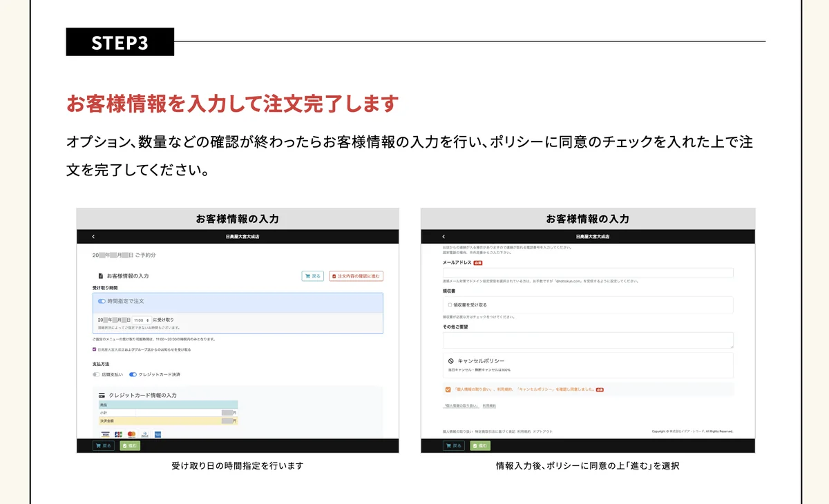Open the 11:00 pickup time dropdown
Image resolution: width=829 pixels, height=504 pixels.
click(142, 320)
